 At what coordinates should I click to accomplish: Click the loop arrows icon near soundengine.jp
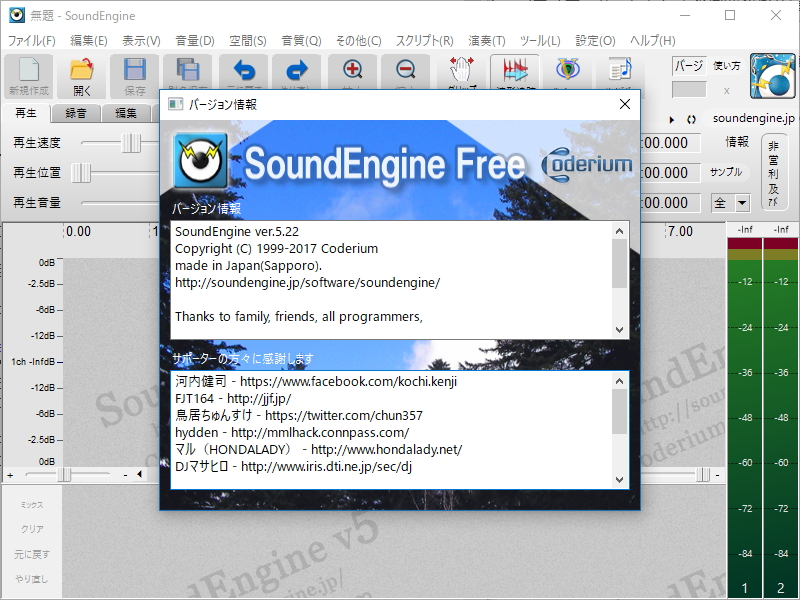(x=691, y=119)
